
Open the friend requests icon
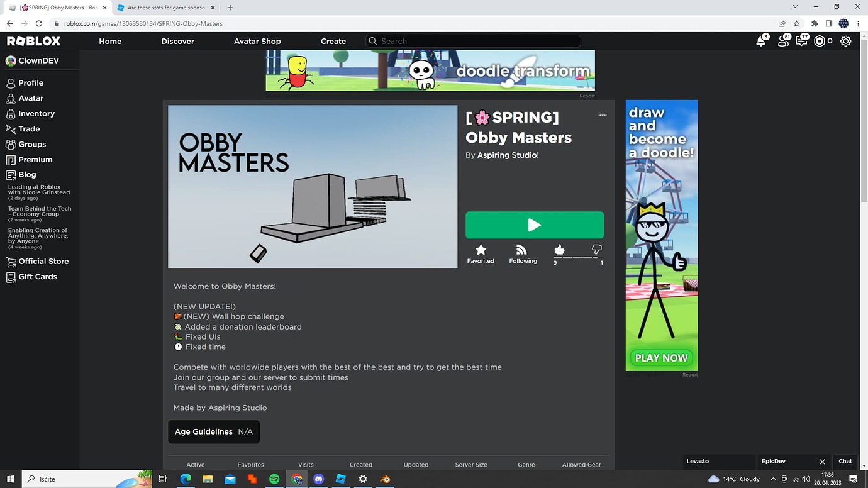pos(782,40)
